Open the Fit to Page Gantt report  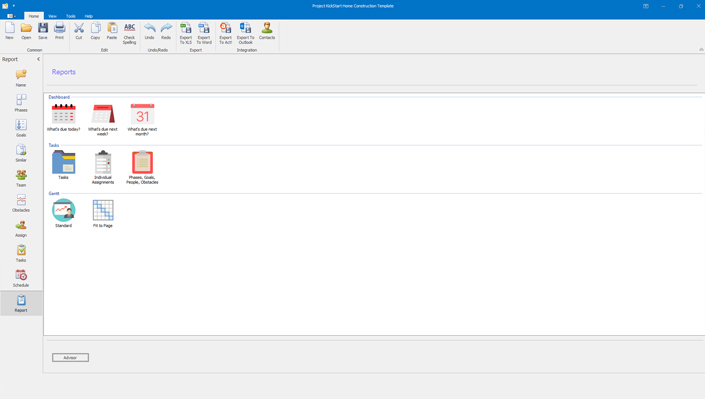[x=103, y=213]
